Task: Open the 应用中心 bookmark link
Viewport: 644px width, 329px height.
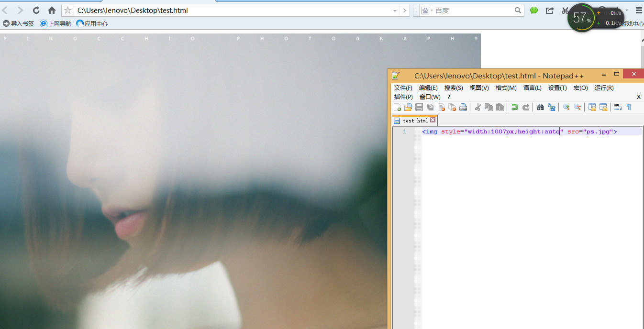Action: [92, 23]
